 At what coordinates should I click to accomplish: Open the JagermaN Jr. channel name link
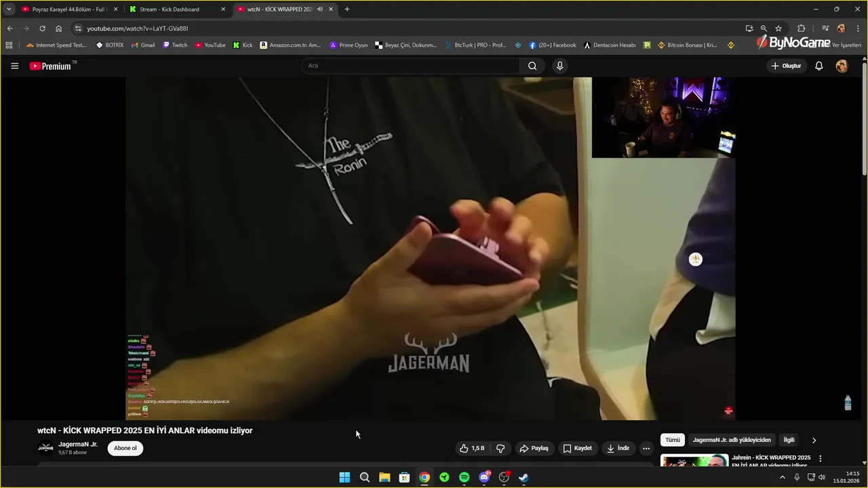tap(78, 445)
